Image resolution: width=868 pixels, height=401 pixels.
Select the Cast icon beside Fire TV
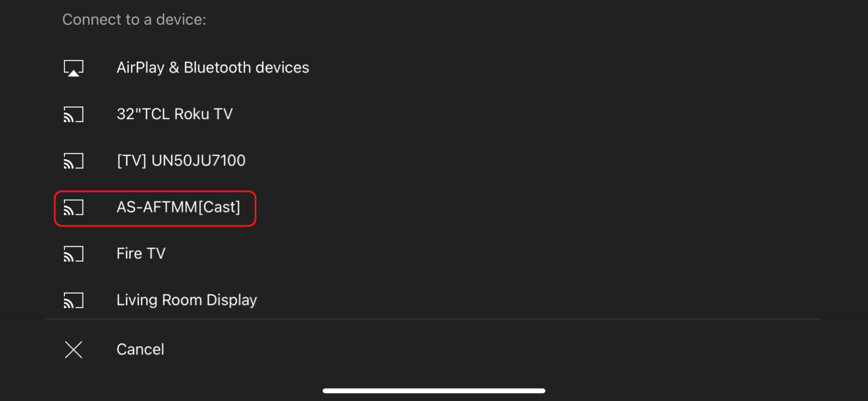point(73,254)
